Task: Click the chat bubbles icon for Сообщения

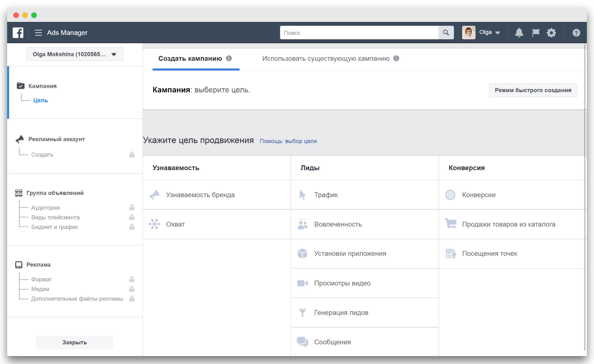Action: click(x=303, y=342)
